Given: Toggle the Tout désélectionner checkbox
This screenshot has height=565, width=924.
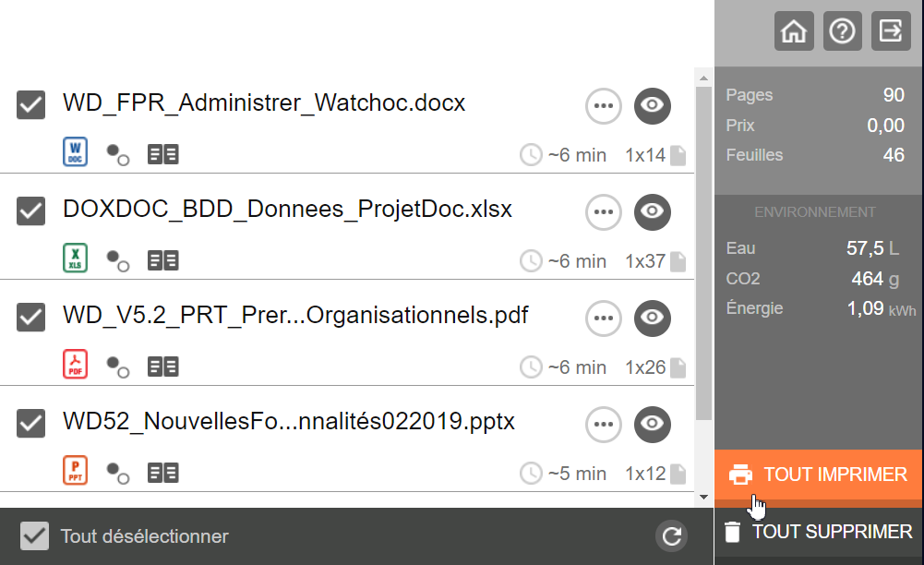Looking at the screenshot, I should pyautogui.click(x=35, y=536).
